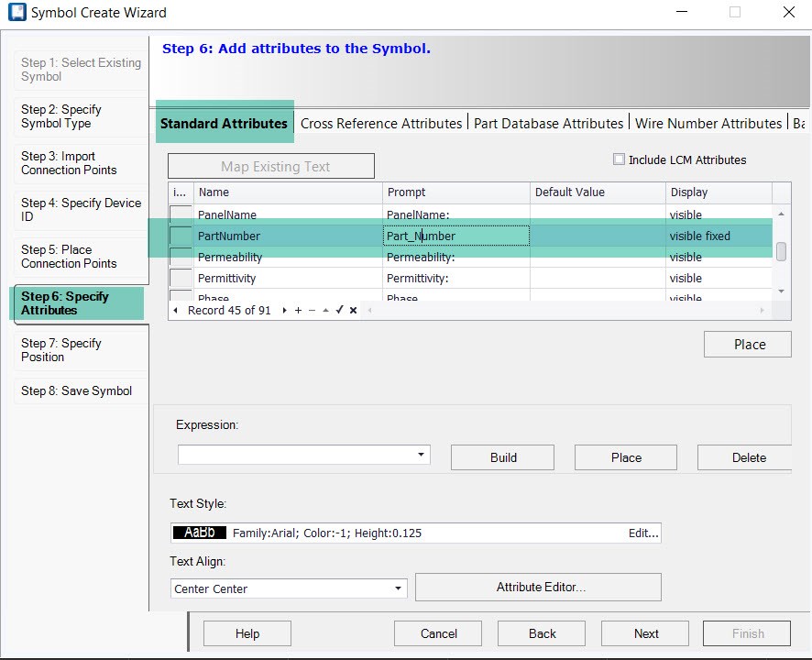The height and width of the screenshot is (660, 812).
Task: Open the Text Align combo box
Action: click(x=398, y=588)
